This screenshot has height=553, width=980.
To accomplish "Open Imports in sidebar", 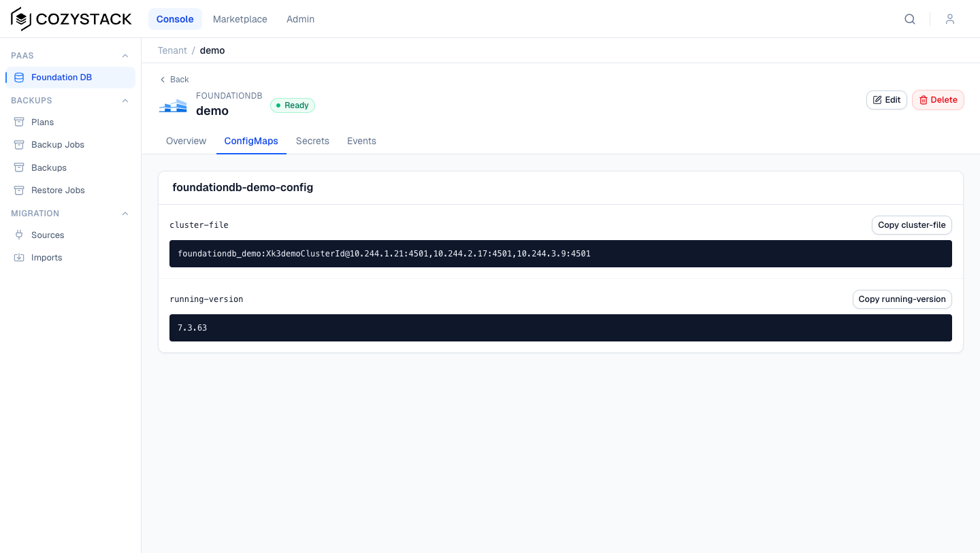I will (x=71, y=258).
